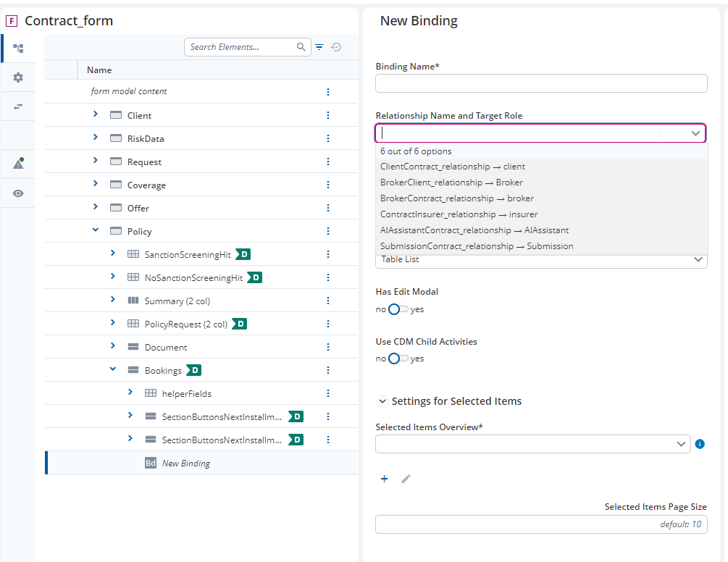The width and height of the screenshot is (728, 562).
Task: Open the warning triangle sidebar tab
Action: click(18, 164)
